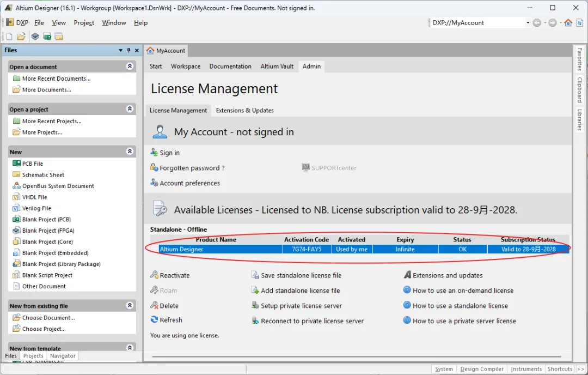Viewport: 588px width, 375px height.
Task: Click the open folder toolbar icon
Action: (21, 37)
